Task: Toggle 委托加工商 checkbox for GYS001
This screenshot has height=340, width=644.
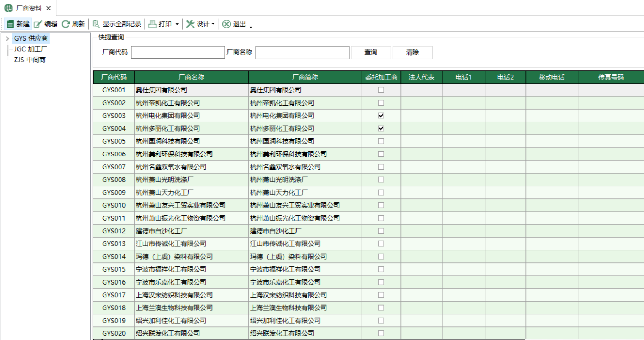Action: 381,90
